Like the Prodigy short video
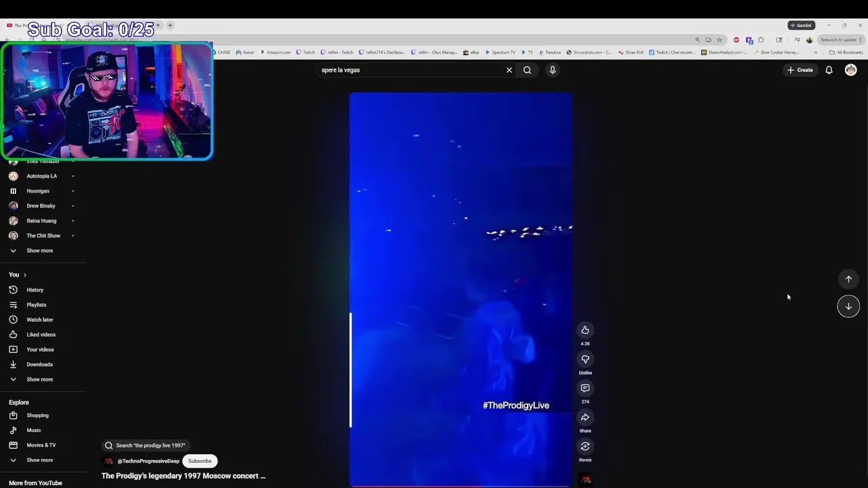The height and width of the screenshot is (488, 868). 585,330
